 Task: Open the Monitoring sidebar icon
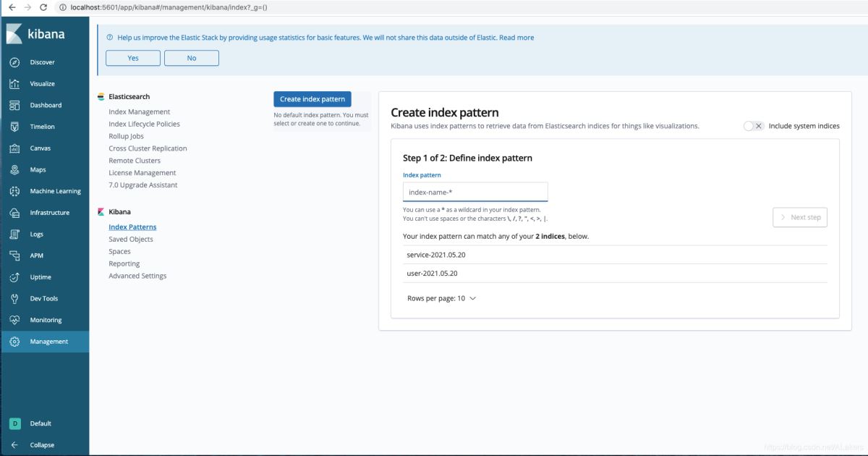tap(16, 319)
